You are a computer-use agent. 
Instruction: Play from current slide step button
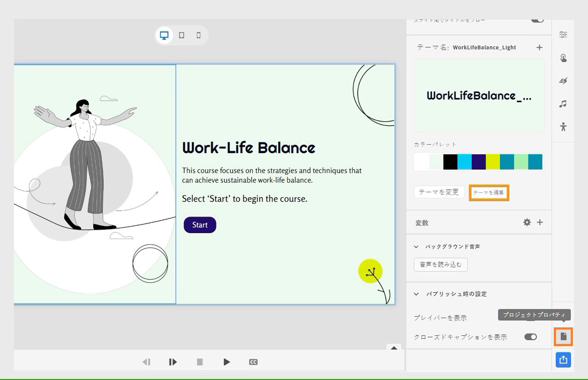173,362
